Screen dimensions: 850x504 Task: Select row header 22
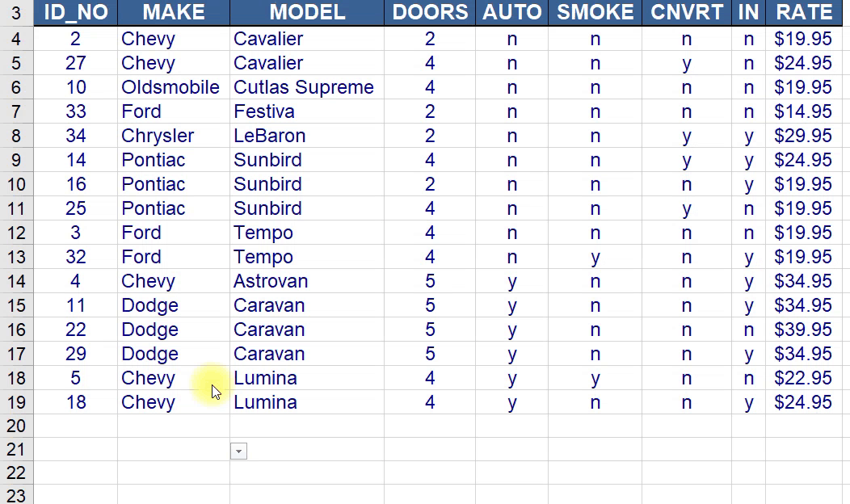tap(16, 472)
